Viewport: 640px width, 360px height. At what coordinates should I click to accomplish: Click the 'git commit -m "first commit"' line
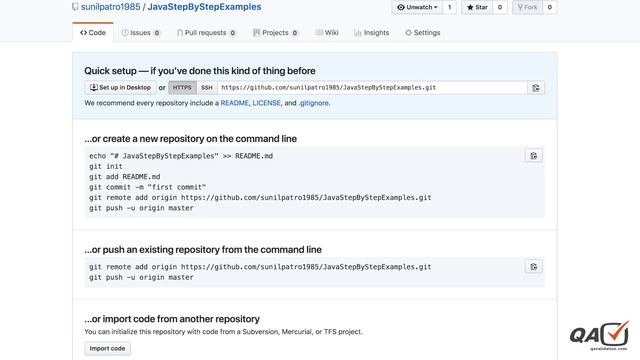(x=147, y=187)
